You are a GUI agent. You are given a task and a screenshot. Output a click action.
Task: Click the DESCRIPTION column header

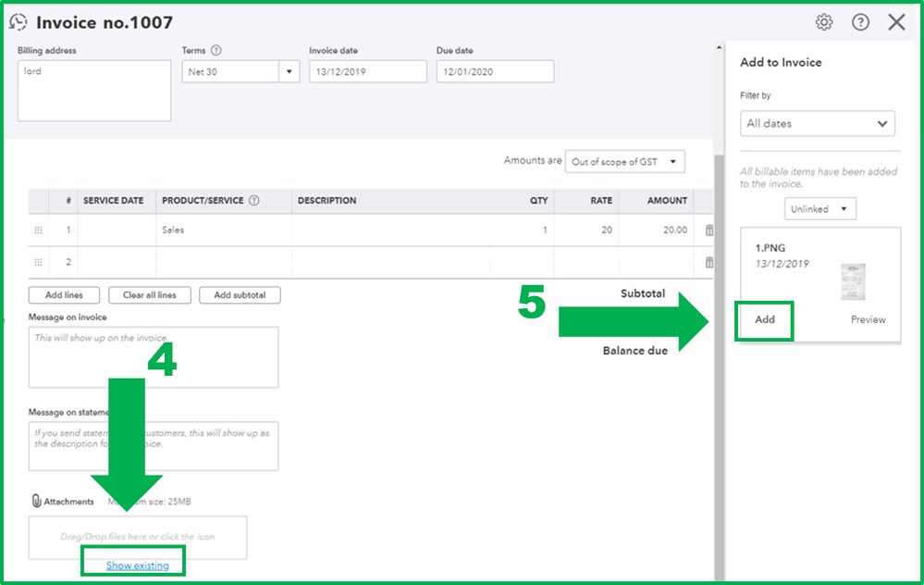coord(327,201)
